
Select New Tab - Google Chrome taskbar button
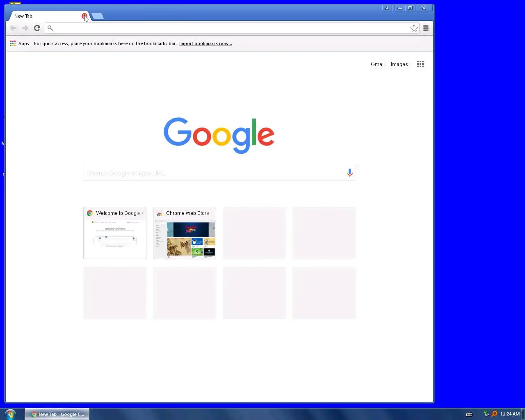click(x=57, y=414)
